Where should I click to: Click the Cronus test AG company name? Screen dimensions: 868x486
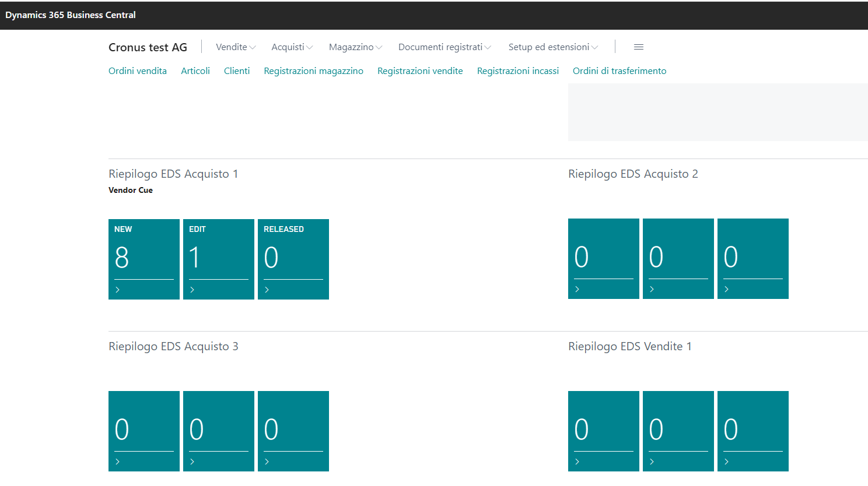tap(148, 48)
